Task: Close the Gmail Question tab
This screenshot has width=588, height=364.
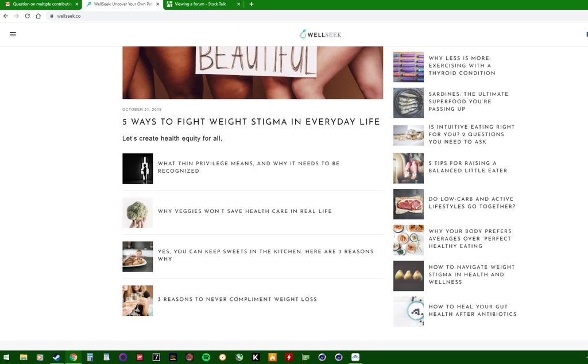Action: (x=77, y=4)
